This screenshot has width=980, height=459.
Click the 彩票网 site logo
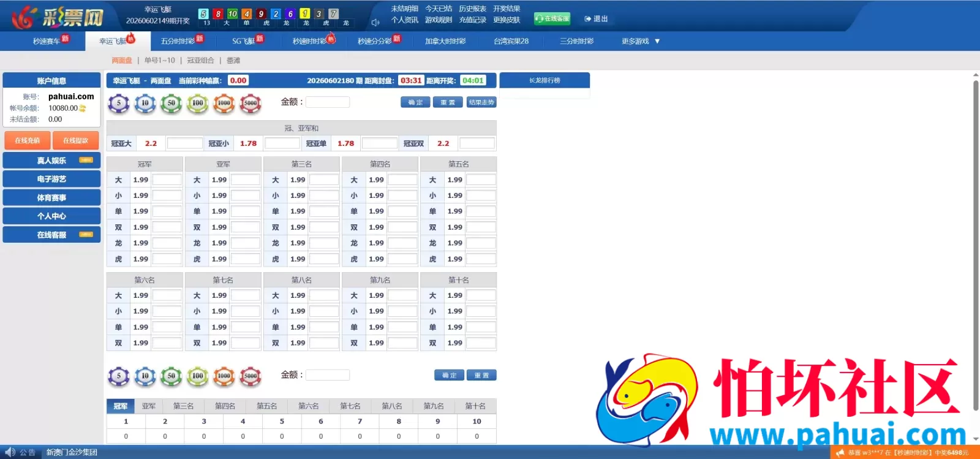(x=58, y=17)
